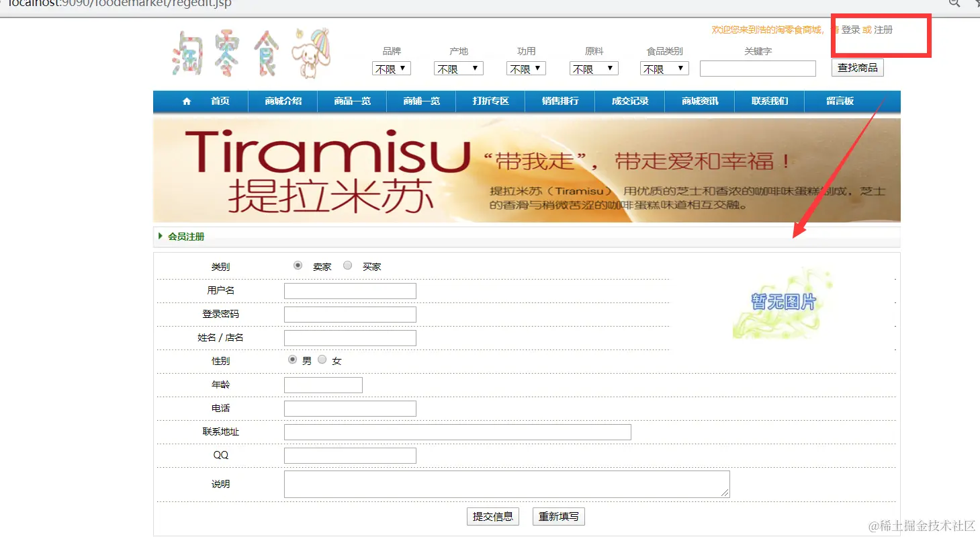Open 商城介绍 menu item
This screenshot has width=980, height=537.
pos(283,101)
